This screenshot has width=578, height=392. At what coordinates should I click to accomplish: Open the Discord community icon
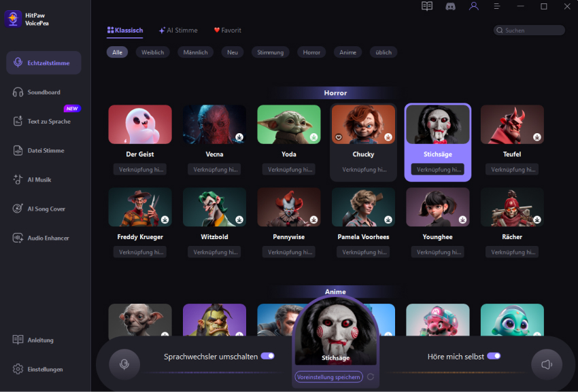tap(450, 6)
